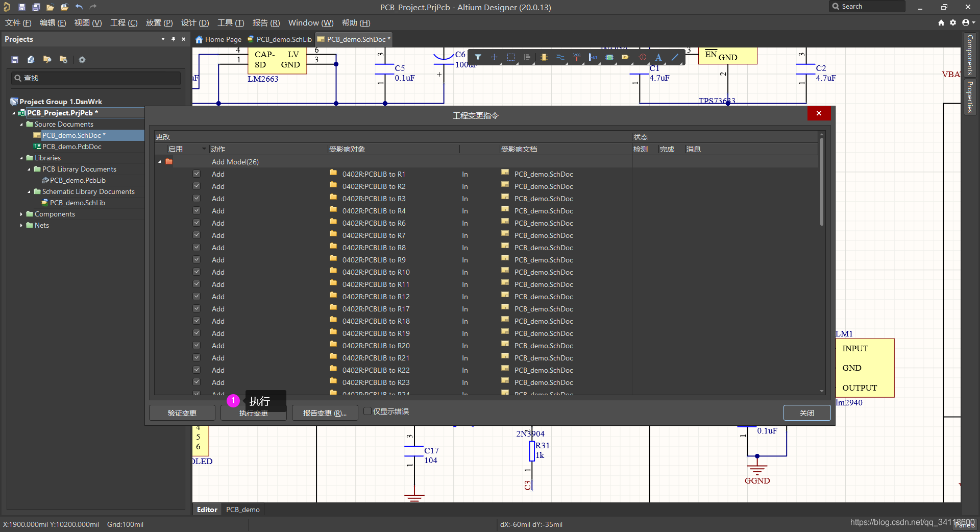Toggle the checkbox for 0402R:PCBLIB to R19
Screen dimensions: 980x532
tap(197, 333)
